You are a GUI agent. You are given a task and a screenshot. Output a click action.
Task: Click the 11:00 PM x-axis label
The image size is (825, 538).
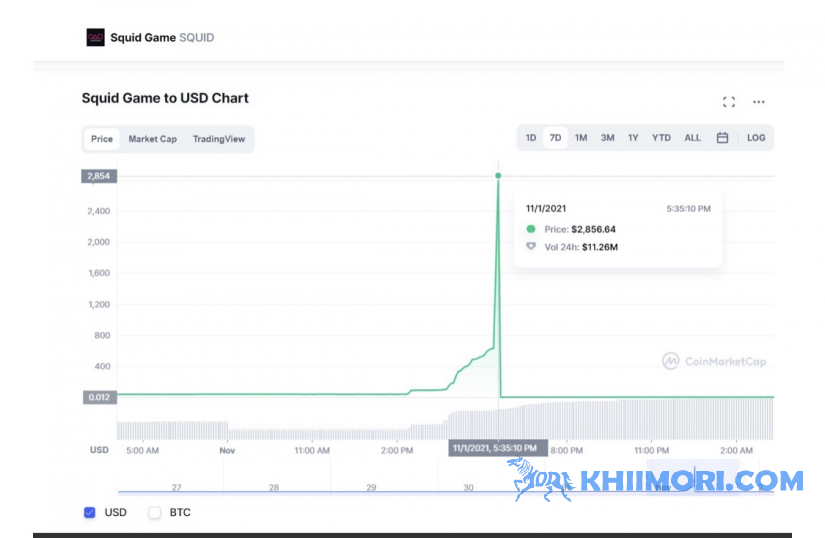tap(651, 451)
